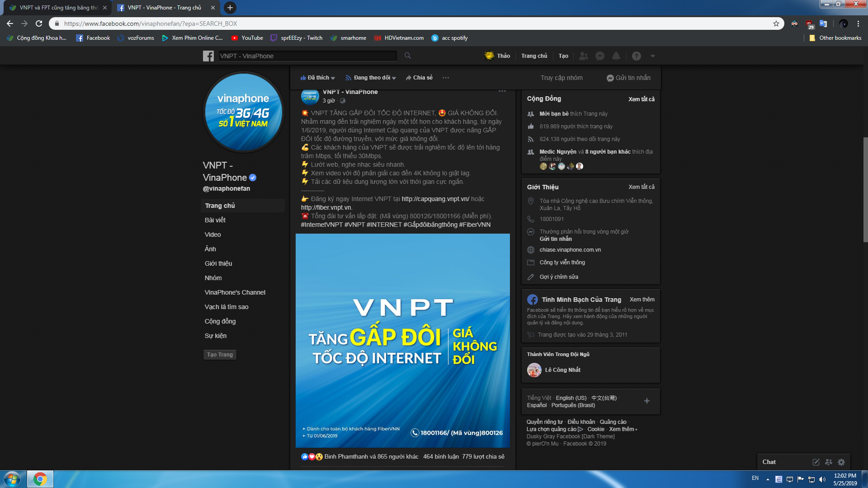868x488 pixels.
Task: Open VinaPhone profile picture
Action: coord(244,112)
